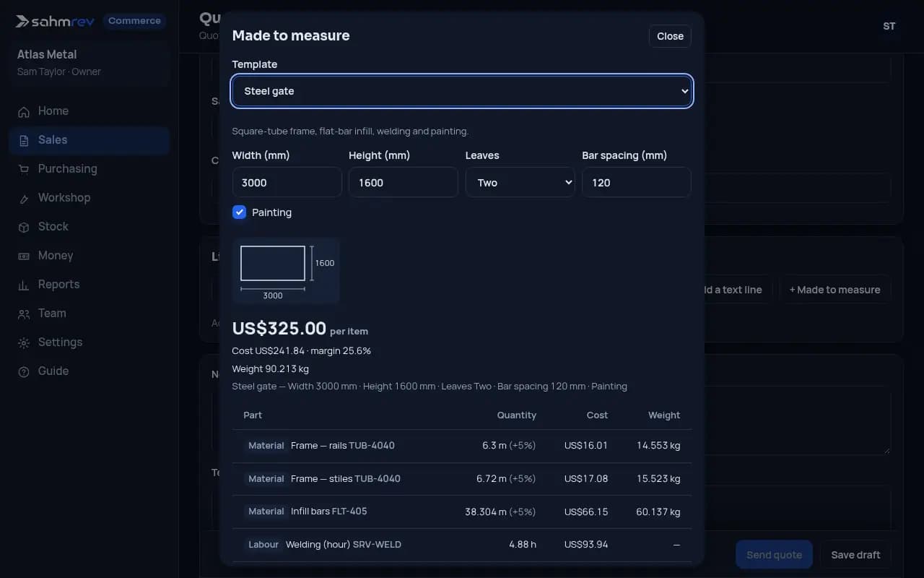924x578 pixels.
Task: Open the Template dropdown showing Steel gate
Action: pyautogui.click(x=462, y=91)
